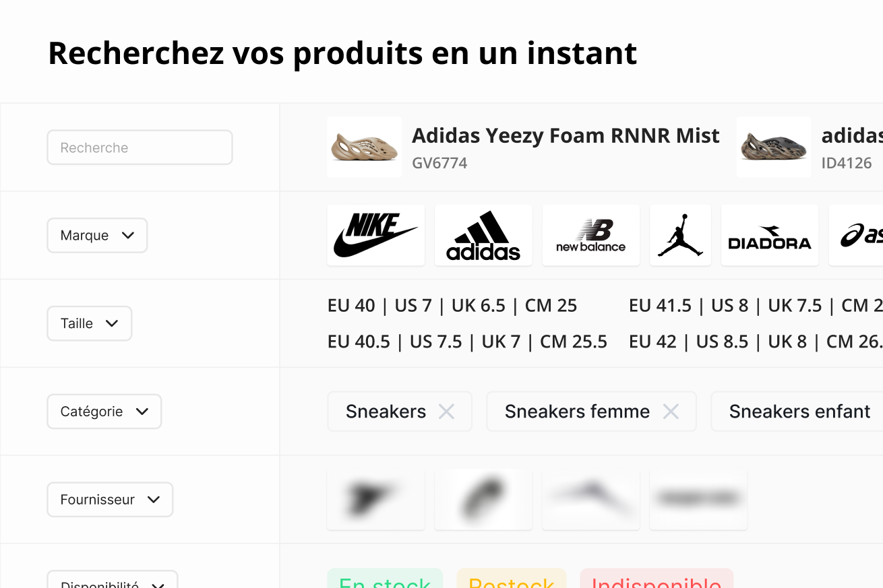Viewport: 883px width, 588px height.
Task: Open the ID4126 shoe product thumbnail
Action: 774,148
